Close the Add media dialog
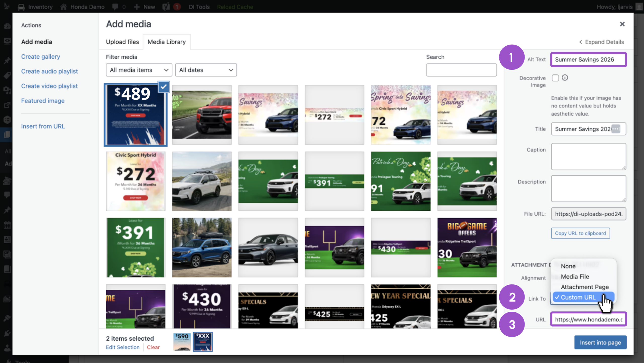The width and height of the screenshot is (644, 363). click(622, 24)
